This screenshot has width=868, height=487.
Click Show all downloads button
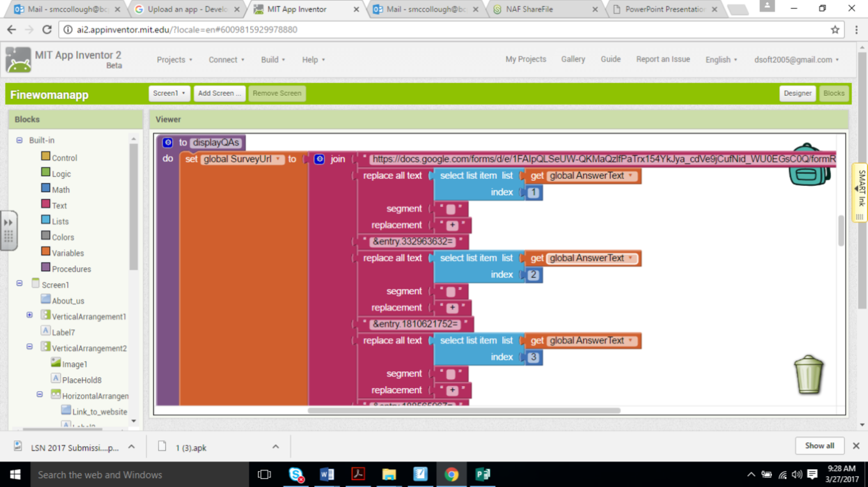[x=819, y=446]
